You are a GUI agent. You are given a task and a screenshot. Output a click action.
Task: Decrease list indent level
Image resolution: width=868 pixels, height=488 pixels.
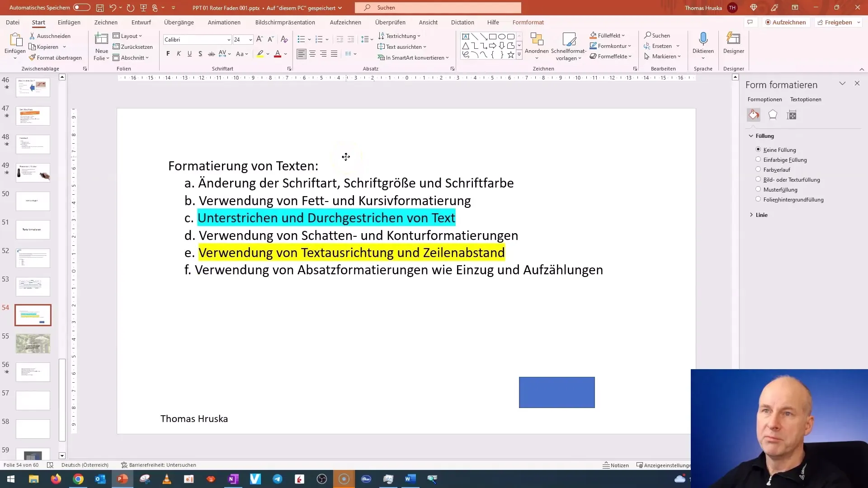pyautogui.click(x=340, y=39)
